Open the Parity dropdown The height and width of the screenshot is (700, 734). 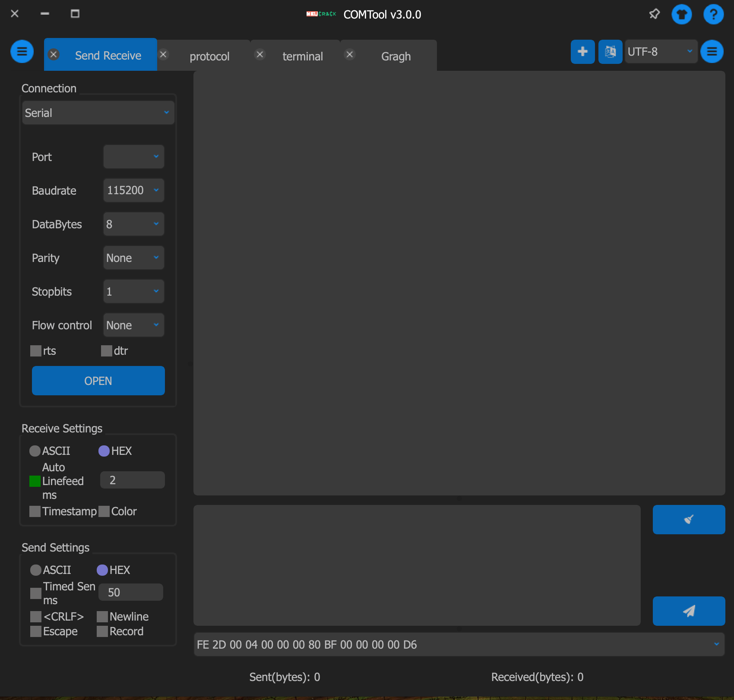point(133,258)
